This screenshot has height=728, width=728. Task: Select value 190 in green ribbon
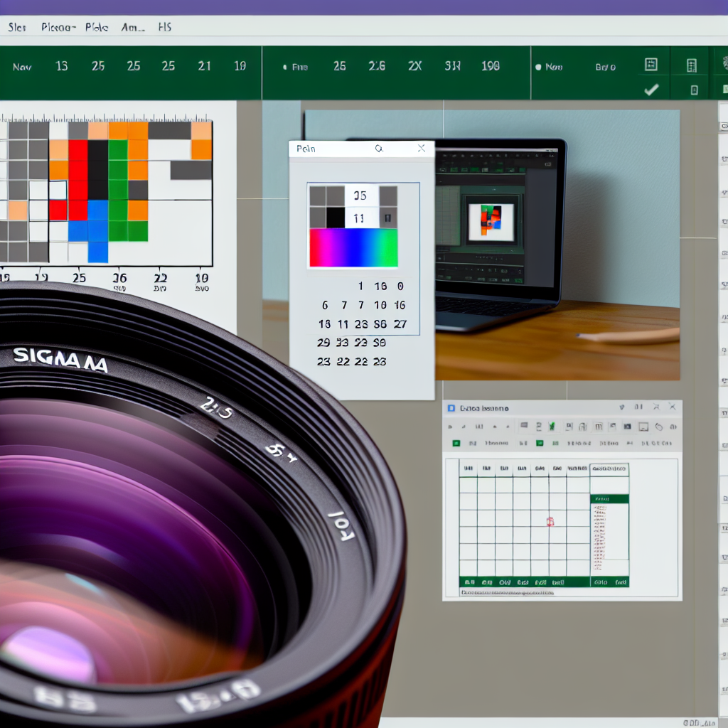(x=491, y=66)
